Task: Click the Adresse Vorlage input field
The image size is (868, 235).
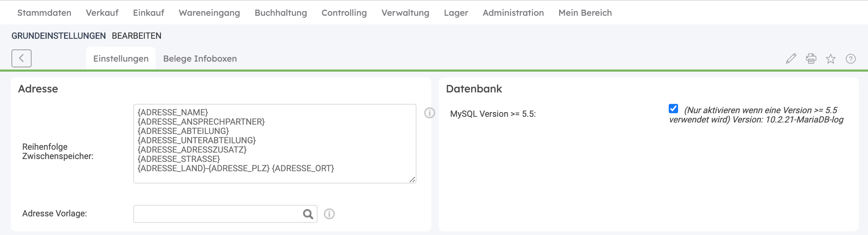Action: click(217, 214)
